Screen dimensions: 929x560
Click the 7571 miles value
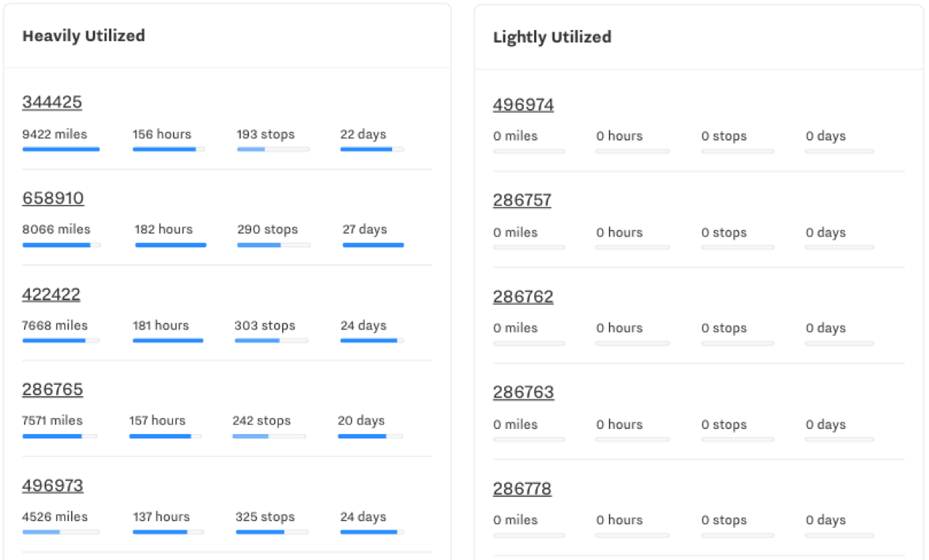pos(53,420)
